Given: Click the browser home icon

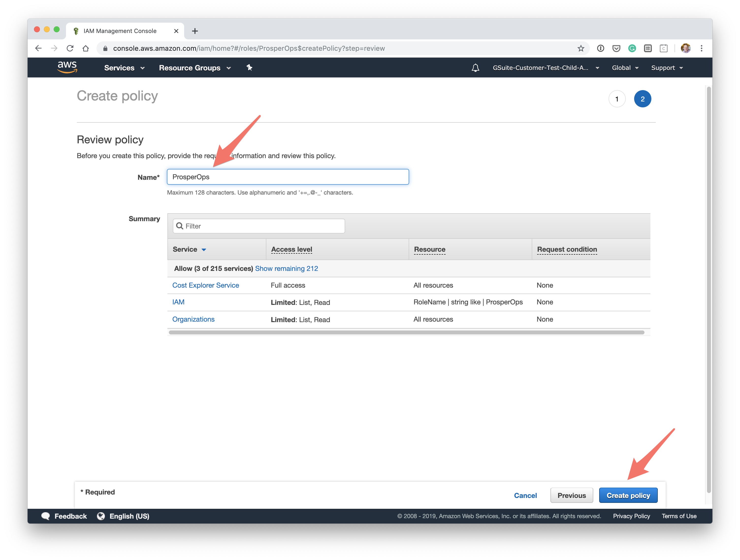Looking at the screenshot, I should (x=86, y=48).
